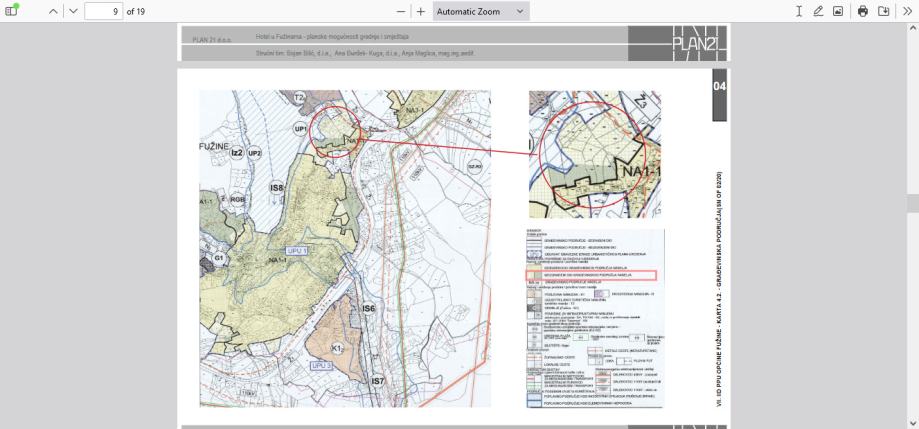Click the large Fužine zoning map
Viewport: 919px width, 429px height.
click(x=345, y=248)
